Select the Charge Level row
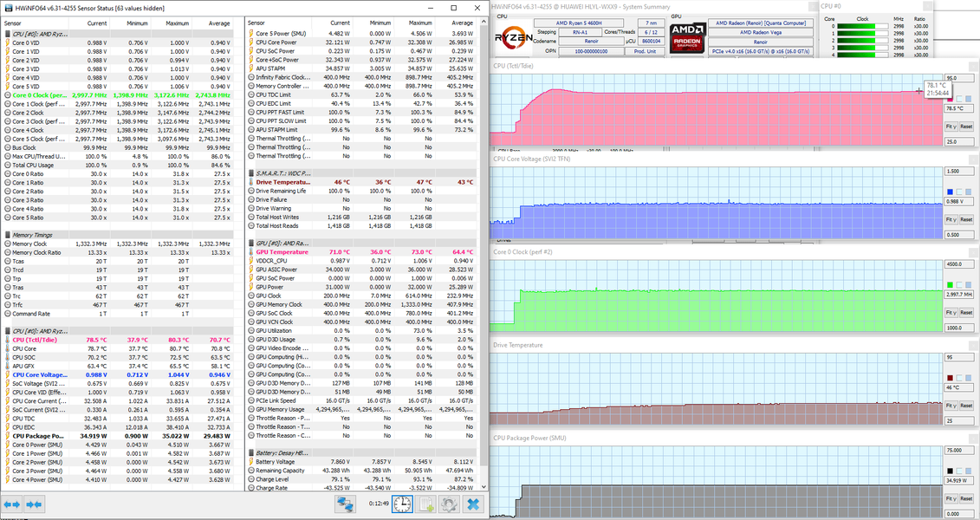 (362, 479)
